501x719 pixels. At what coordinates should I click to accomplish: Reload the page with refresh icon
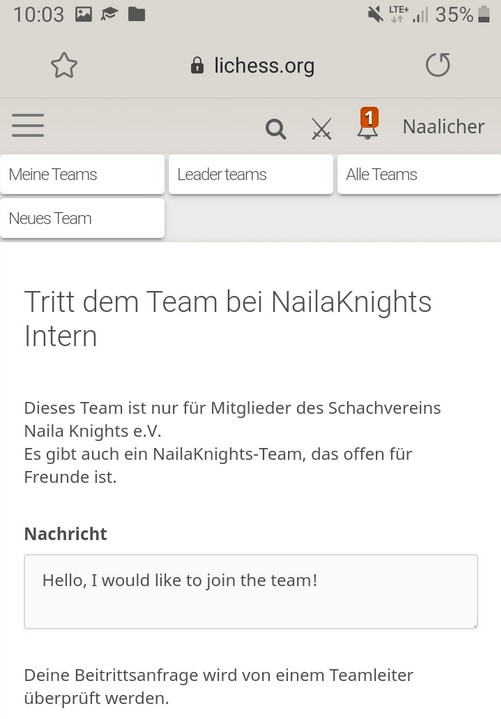[438, 65]
